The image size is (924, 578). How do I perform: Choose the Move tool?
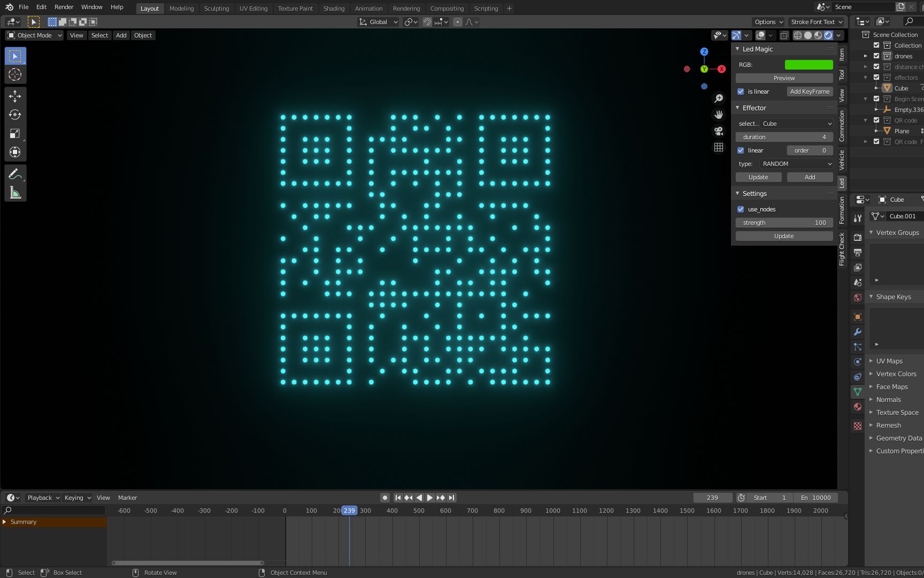[x=15, y=96]
